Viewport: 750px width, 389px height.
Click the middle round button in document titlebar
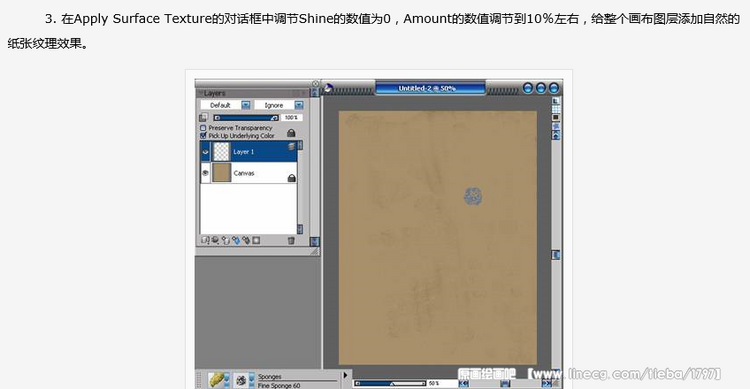tap(541, 88)
